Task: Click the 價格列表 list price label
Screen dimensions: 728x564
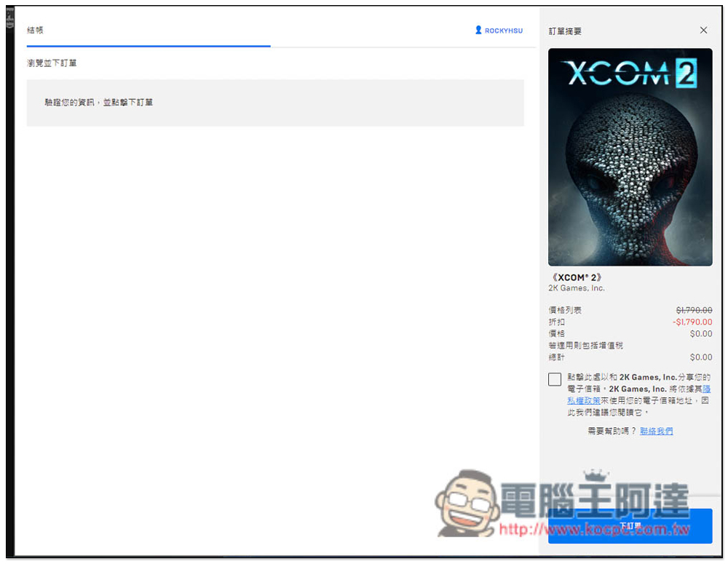Action: click(x=565, y=310)
